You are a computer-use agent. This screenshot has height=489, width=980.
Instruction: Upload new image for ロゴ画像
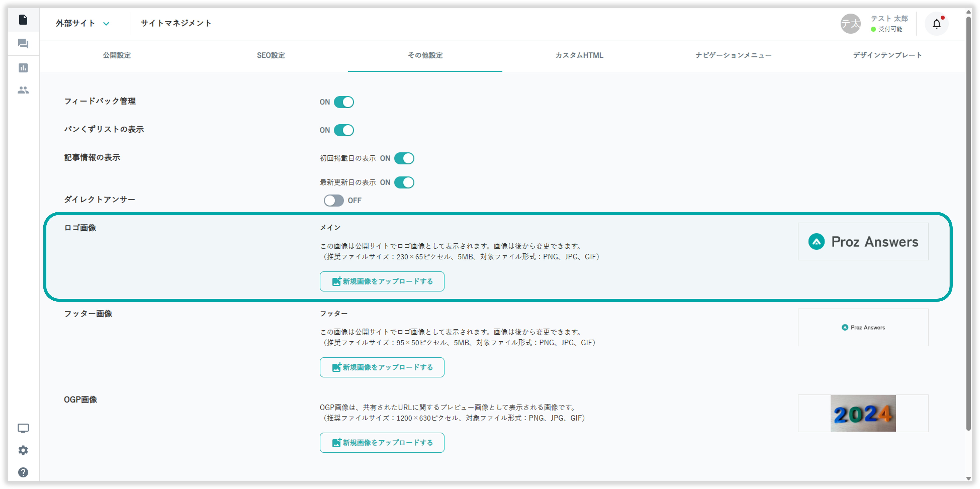click(x=382, y=281)
